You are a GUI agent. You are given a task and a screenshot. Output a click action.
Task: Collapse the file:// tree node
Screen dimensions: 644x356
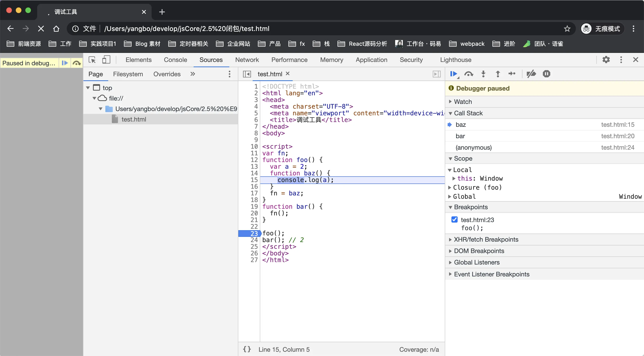(94, 98)
